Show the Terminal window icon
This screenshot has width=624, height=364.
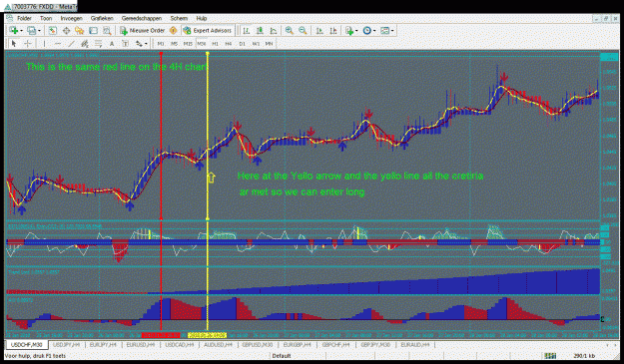pos(93,31)
